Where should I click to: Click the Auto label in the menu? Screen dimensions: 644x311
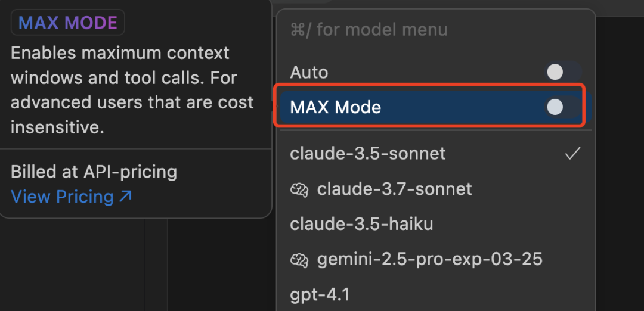tap(309, 73)
